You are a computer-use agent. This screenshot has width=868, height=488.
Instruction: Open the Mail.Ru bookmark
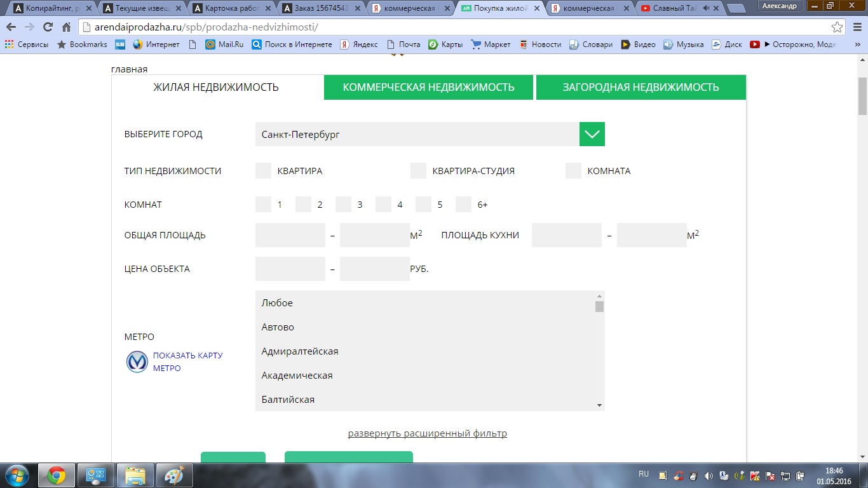click(x=224, y=44)
